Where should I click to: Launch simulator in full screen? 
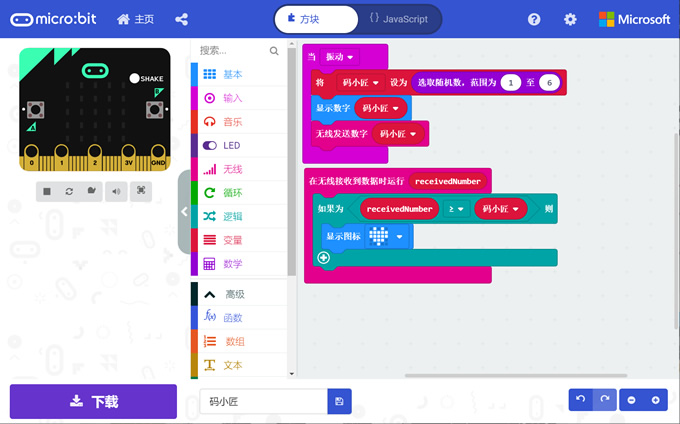pos(141,191)
